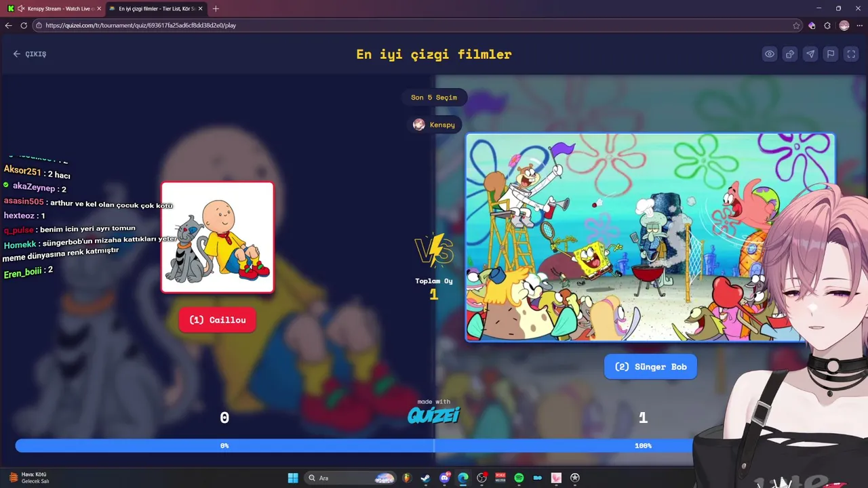The image size is (868, 488).
Task: Reload the page with refresh icon
Action: (24, 25)
